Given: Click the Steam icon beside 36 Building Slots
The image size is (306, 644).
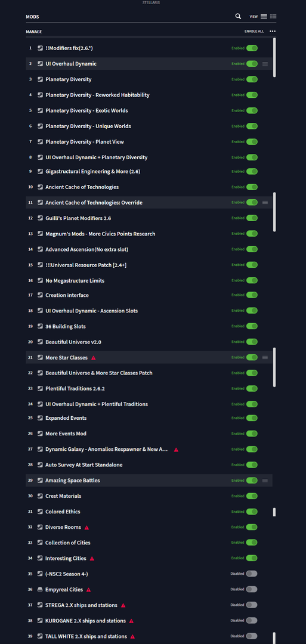Looking at the screenshot, I should tap(40, 327).
